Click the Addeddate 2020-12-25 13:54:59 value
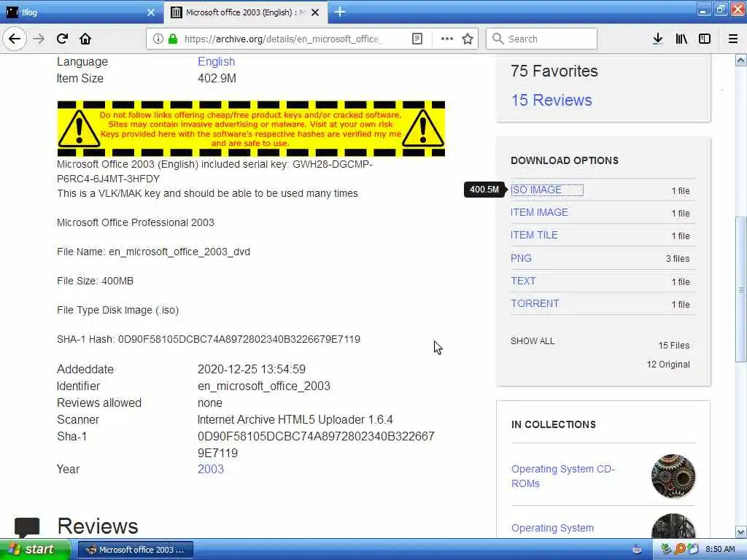Viewport: 747px width, 560px height. tap(252, 369)
